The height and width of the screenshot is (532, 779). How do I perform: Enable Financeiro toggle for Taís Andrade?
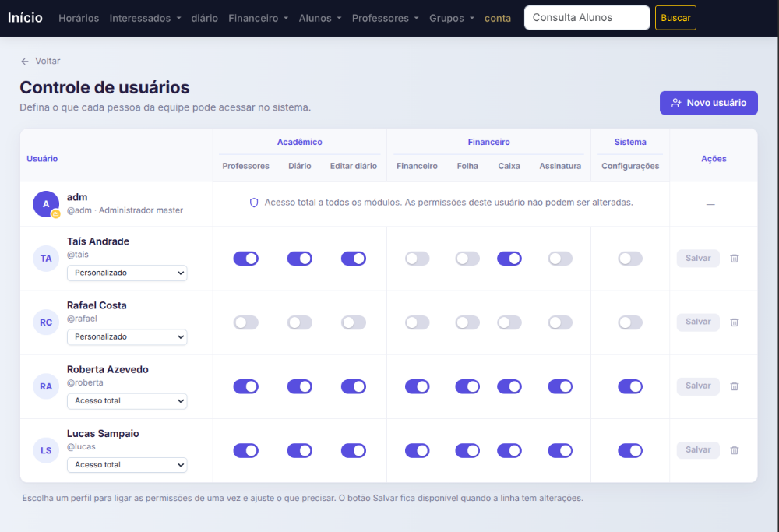point(418,259)
